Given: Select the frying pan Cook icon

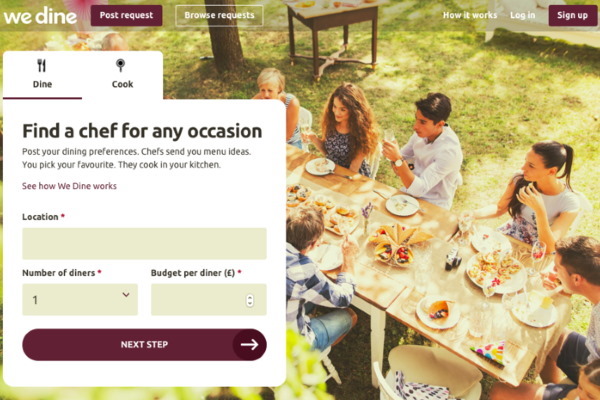Looking at the screenshot, I should (121, 65).
